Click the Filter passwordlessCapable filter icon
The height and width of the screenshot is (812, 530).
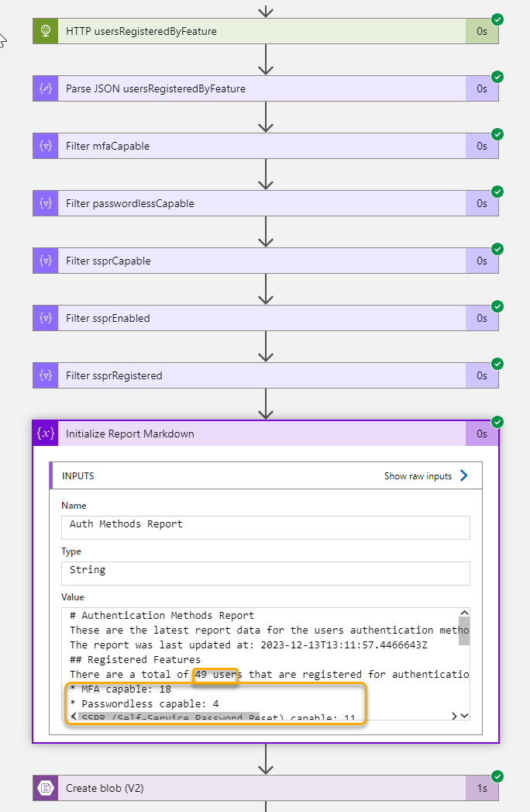click(46, 203)
